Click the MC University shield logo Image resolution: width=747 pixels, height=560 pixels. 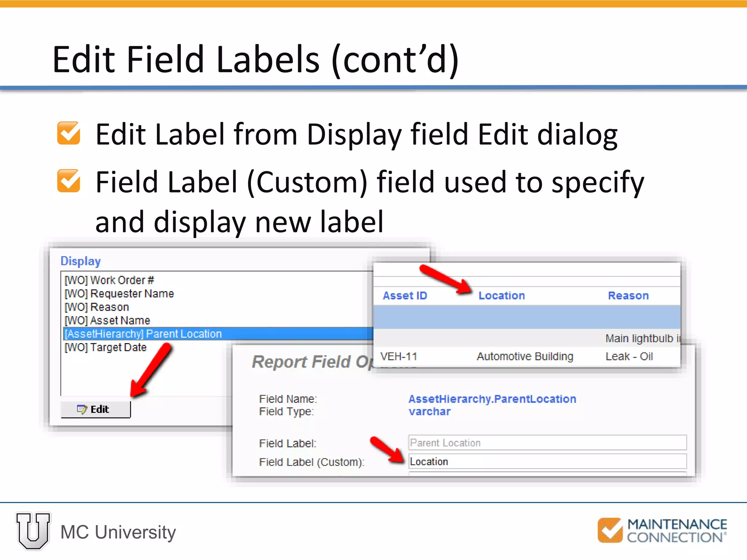coord(33,530)
